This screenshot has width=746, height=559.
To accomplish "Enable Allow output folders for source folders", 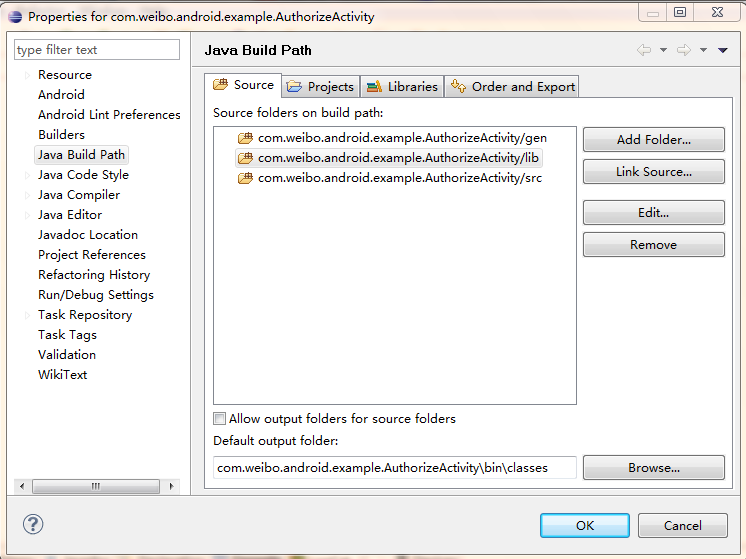I will coord(219,419).
